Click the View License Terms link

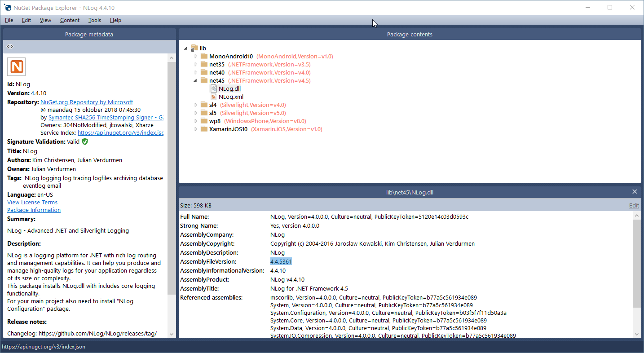click(32, 202)
